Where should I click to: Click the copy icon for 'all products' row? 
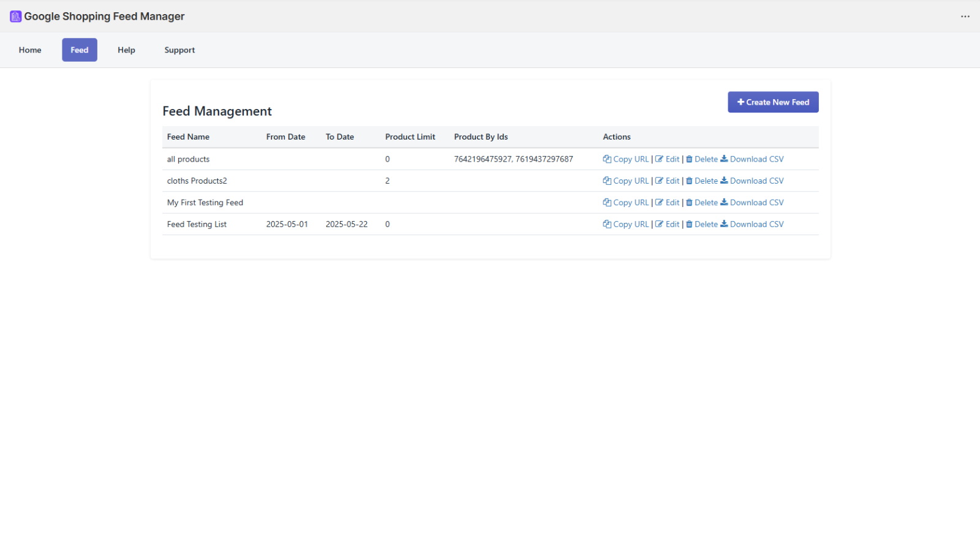pyautogui.click(x=606, y=159)
